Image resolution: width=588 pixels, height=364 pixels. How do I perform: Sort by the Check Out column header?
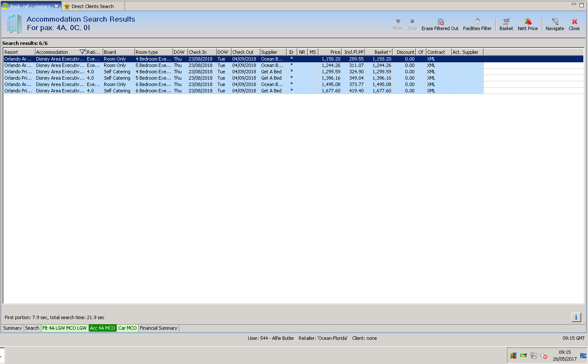(x=246, y=52)
